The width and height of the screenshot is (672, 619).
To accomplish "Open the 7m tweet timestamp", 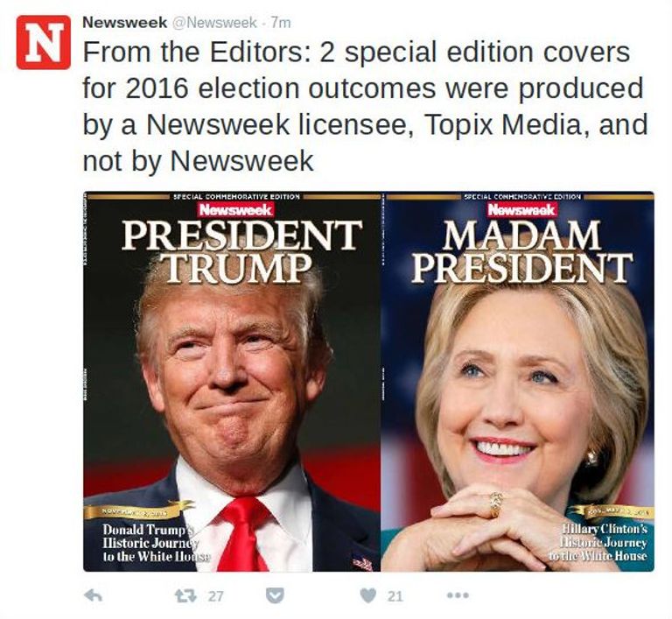I will pyautogui.click(x=281, y=21).
